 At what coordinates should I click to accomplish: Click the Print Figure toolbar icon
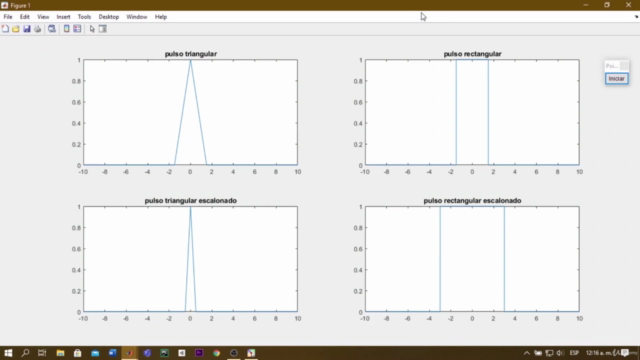(38, 29)
